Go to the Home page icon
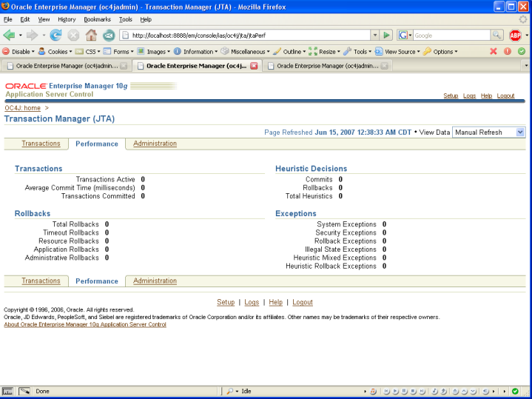Screen dimensions: 532x399 pyautogui.click(x=91, y=35)
